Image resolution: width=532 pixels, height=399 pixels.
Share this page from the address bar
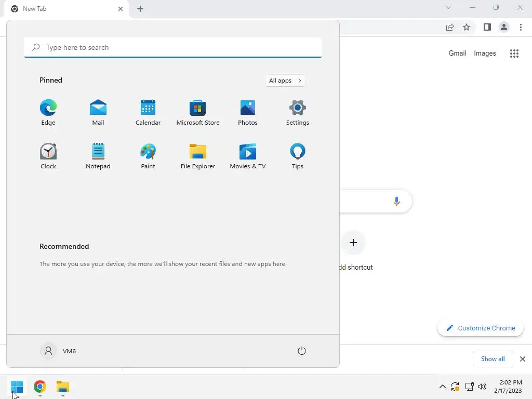tap(450, 27)
